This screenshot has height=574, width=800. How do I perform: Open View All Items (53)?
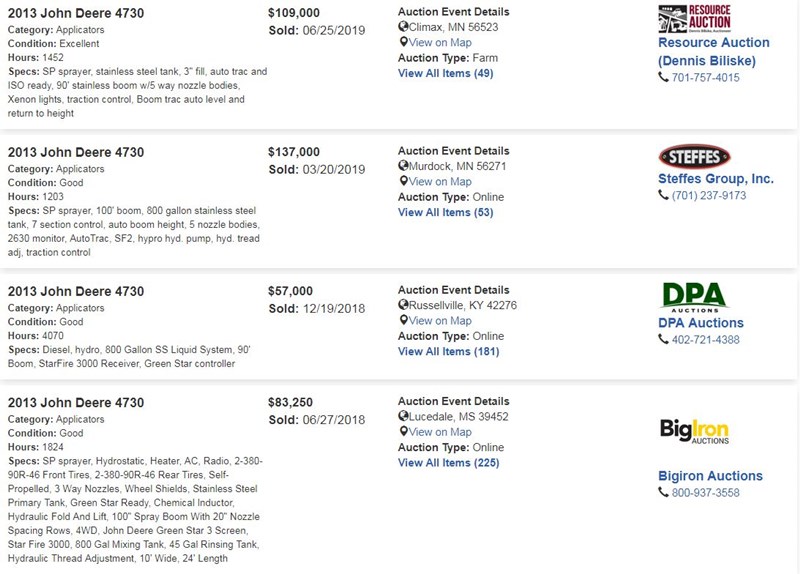pyautogui.click(x=445, y=213)
